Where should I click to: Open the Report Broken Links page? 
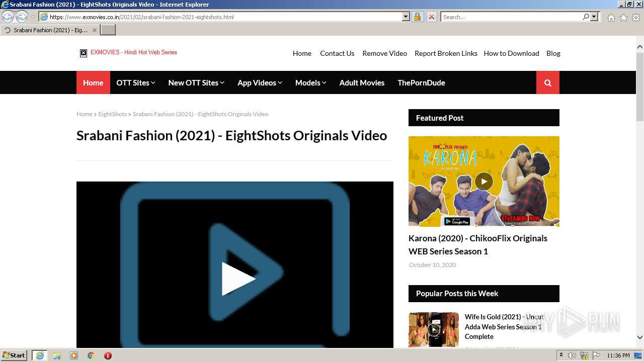coord(446,53)
